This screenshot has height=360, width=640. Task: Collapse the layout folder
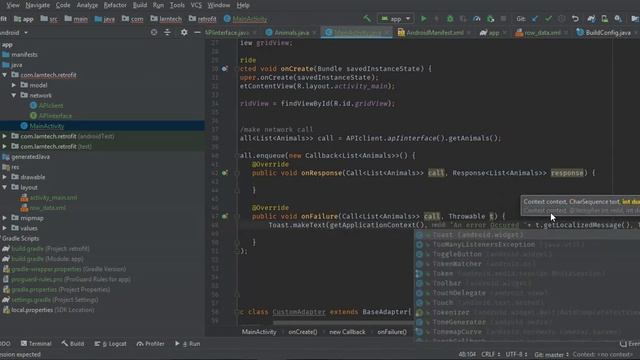tap(4, 187)
